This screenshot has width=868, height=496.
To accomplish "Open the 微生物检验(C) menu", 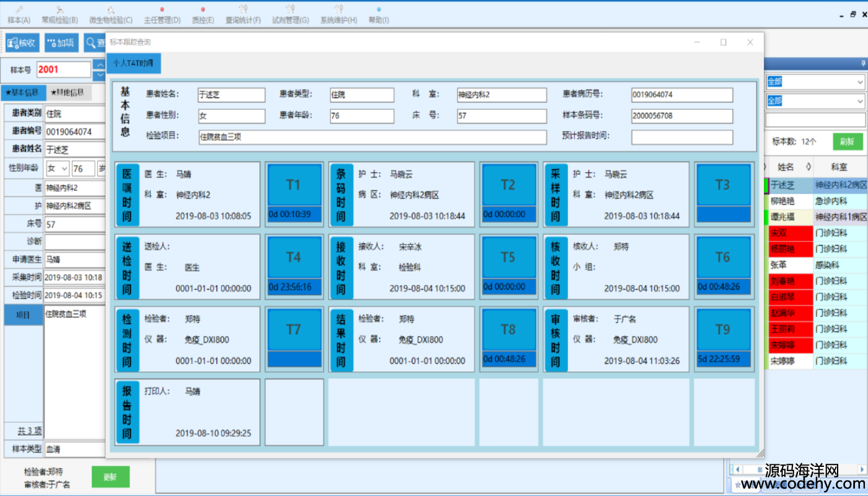I will (x=110, y=15).
